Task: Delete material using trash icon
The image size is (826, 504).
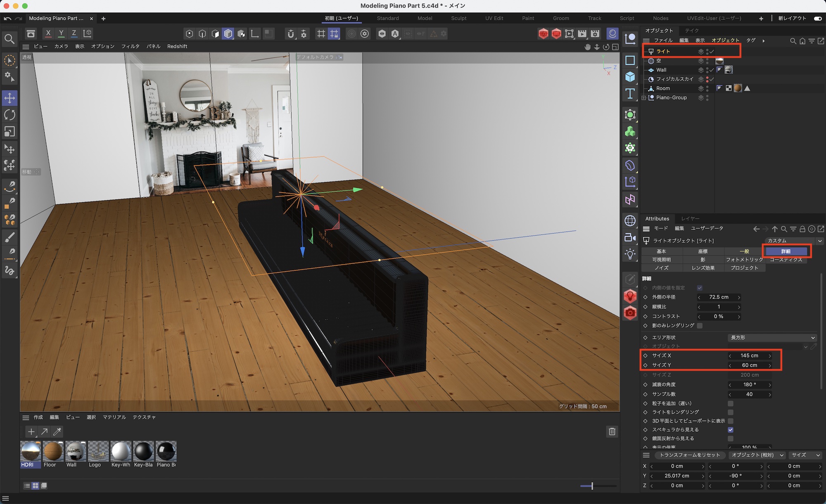Action: (x=612, y=431)
